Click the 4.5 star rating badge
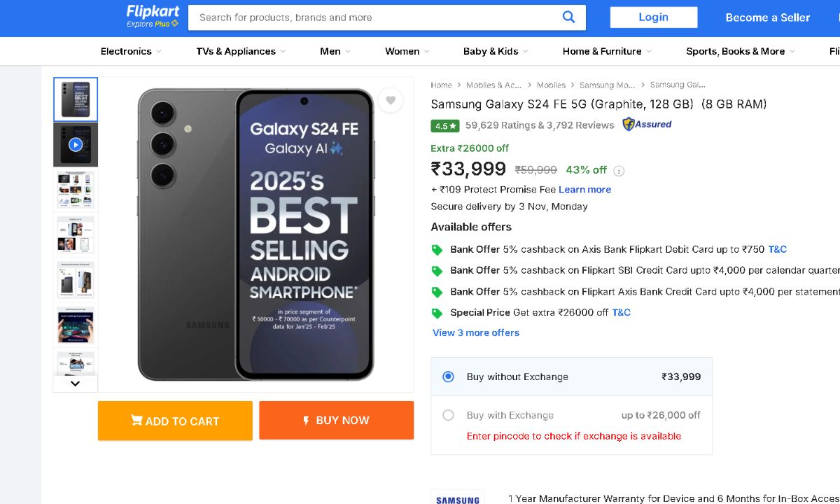Screen dimensions: 840x504 444,126
